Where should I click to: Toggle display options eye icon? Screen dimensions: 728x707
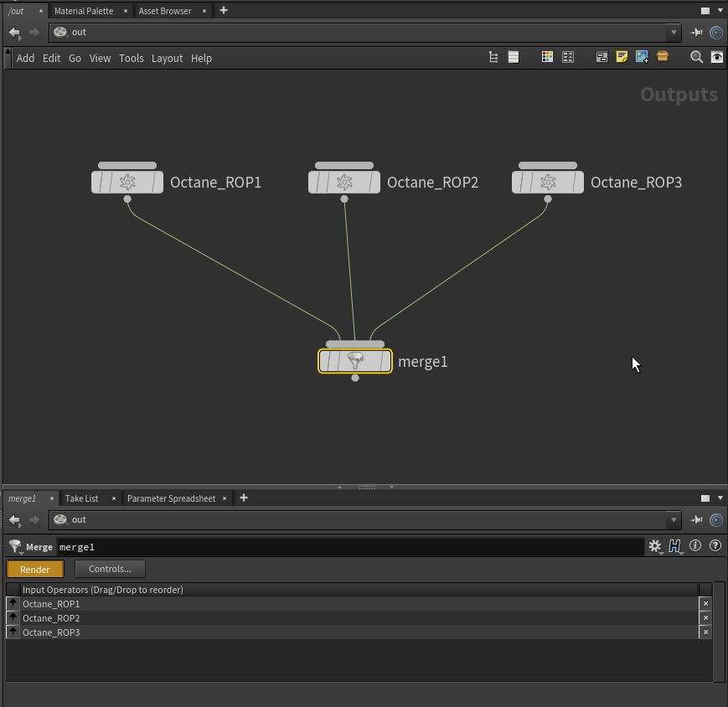[x=717, y=57]
